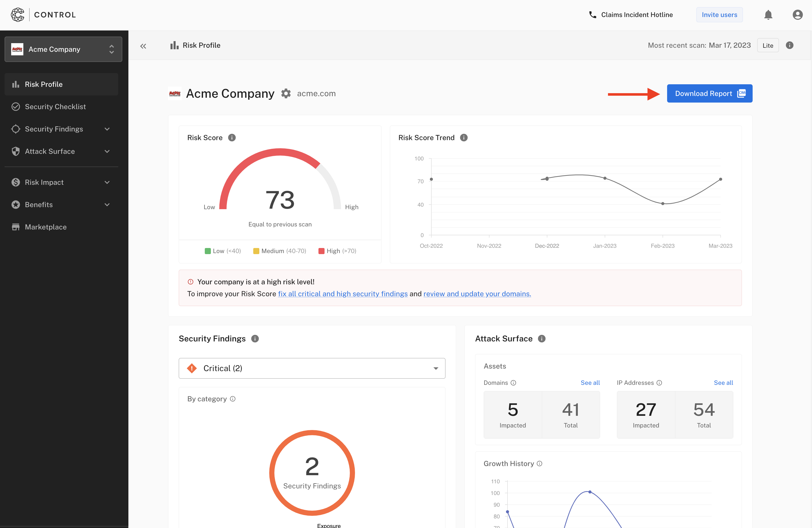Click the info icon next to Lite

click(x=789, y=45)
